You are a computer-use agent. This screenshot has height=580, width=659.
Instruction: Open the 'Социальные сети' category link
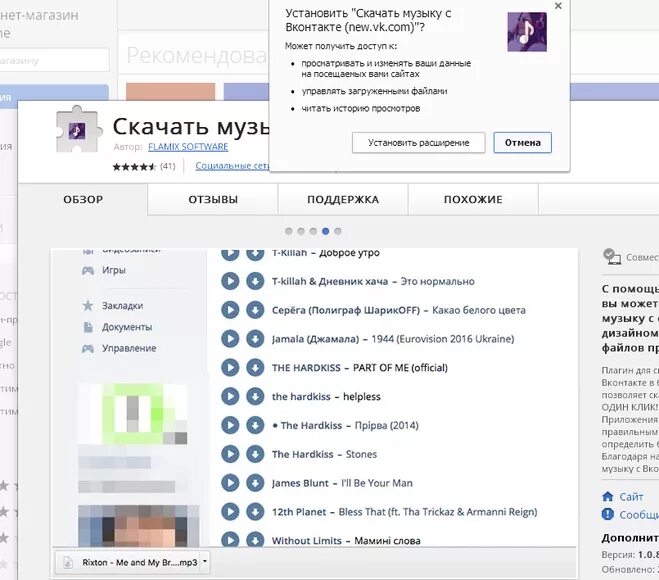tap(232, 166)
